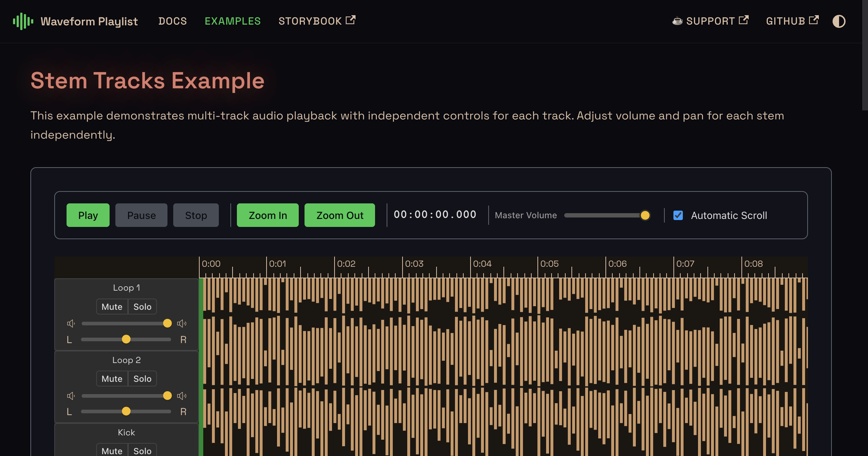868x456 pixels.
Task: Click the Zoom In button
Action: pyautogui.click(x=268, y=215)
